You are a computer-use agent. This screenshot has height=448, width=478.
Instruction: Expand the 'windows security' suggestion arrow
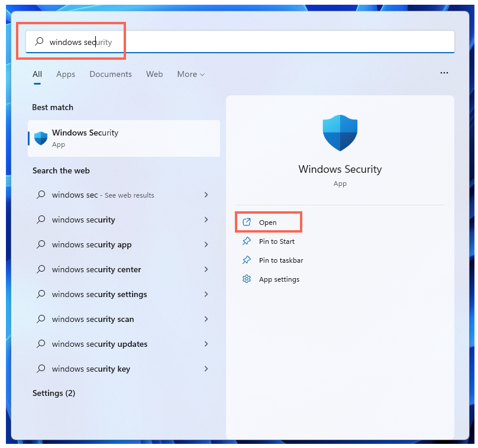pyautogui.click(x=206, y=220)
